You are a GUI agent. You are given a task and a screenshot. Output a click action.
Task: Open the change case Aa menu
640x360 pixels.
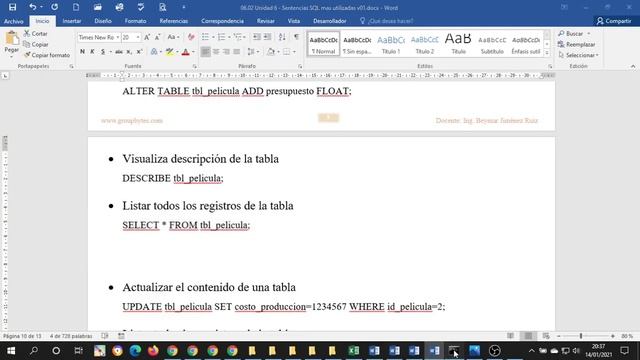[173, 37]
